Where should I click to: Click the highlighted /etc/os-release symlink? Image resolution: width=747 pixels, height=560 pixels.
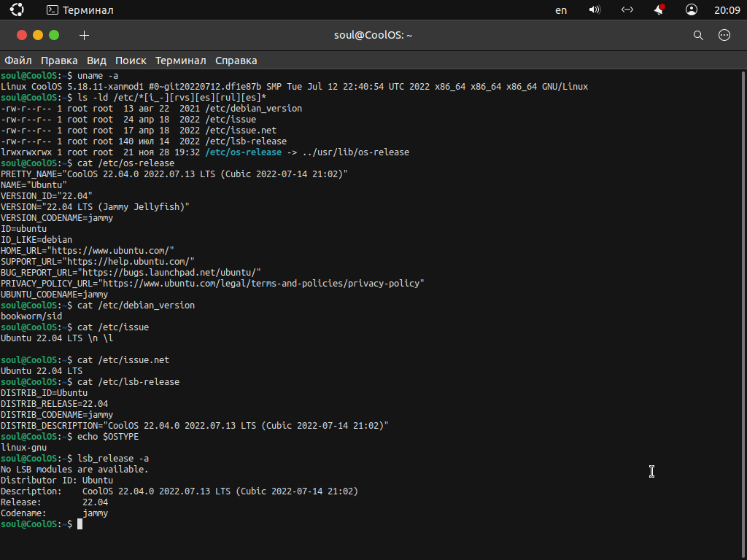244,152
